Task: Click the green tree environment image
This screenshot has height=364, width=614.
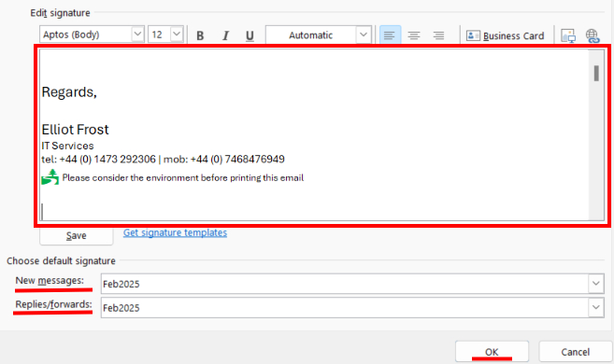Action: (50, 177)
